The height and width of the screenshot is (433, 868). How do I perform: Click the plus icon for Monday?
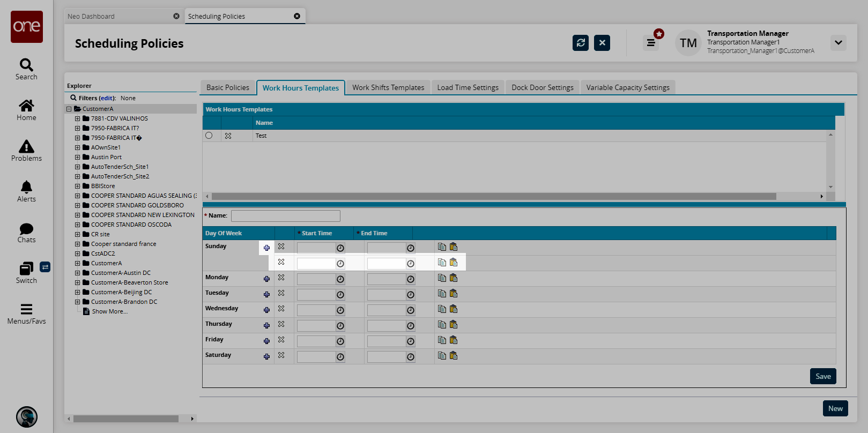266,279
